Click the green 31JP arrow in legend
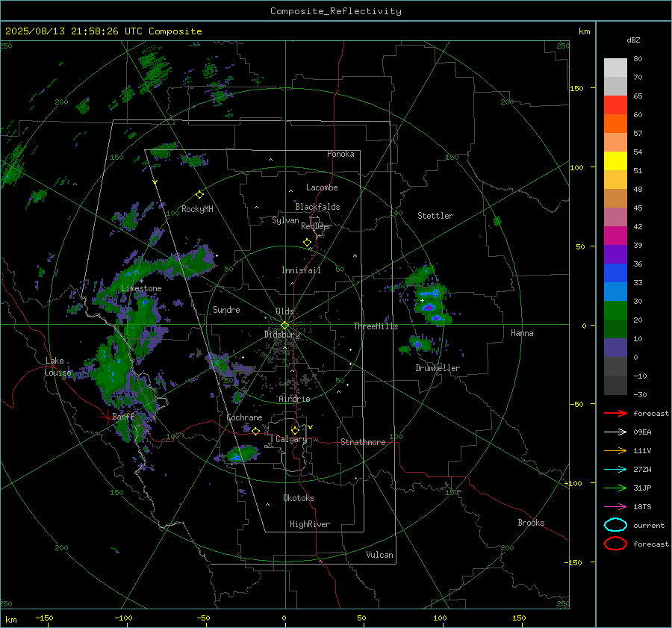 pos(615,488)
